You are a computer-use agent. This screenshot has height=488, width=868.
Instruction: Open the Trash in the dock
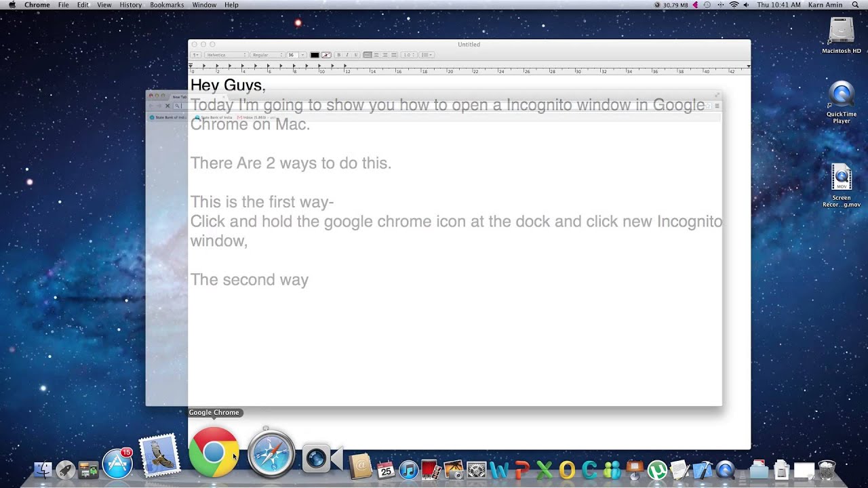click(x=827, y=469)
